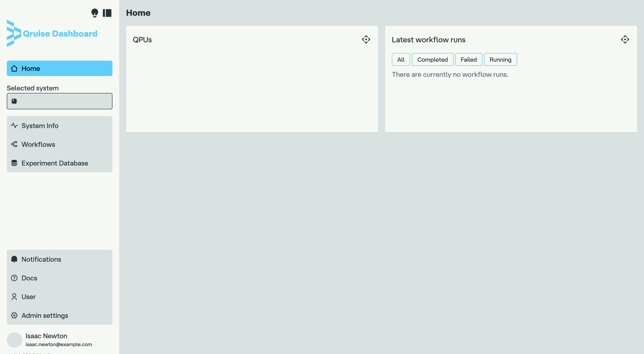Collapse the sidebar panel icon

(x=107, y=13)
